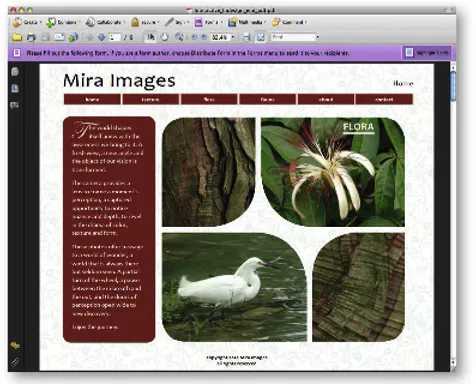Click the Sign pen icon
The height and width of the screenshot is (384, 476).
point(169,22)
